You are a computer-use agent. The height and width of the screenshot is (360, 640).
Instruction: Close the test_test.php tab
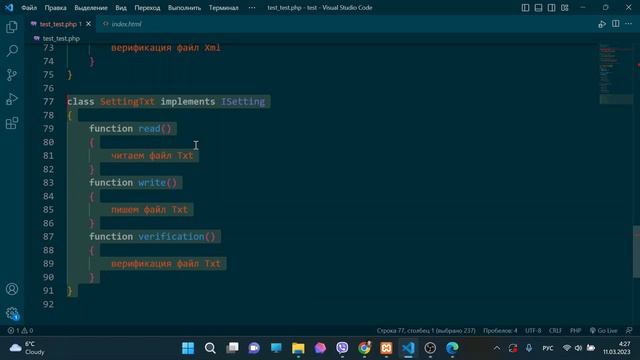[x=89, y=24]
